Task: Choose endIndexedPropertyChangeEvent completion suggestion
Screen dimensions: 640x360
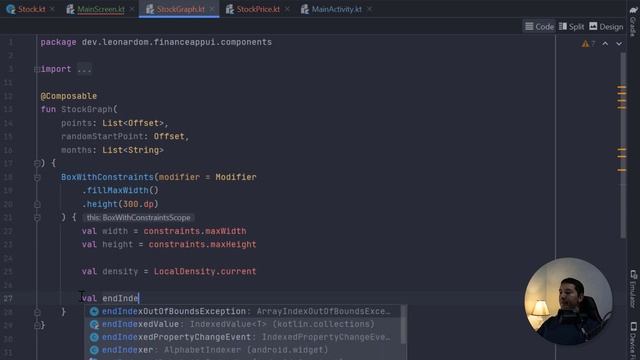Action: [242, 337]
